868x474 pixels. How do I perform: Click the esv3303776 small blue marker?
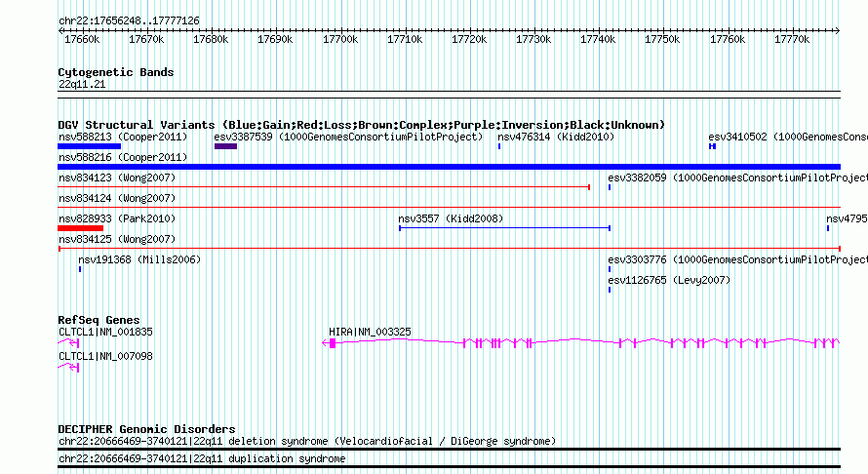click(610, 269)
